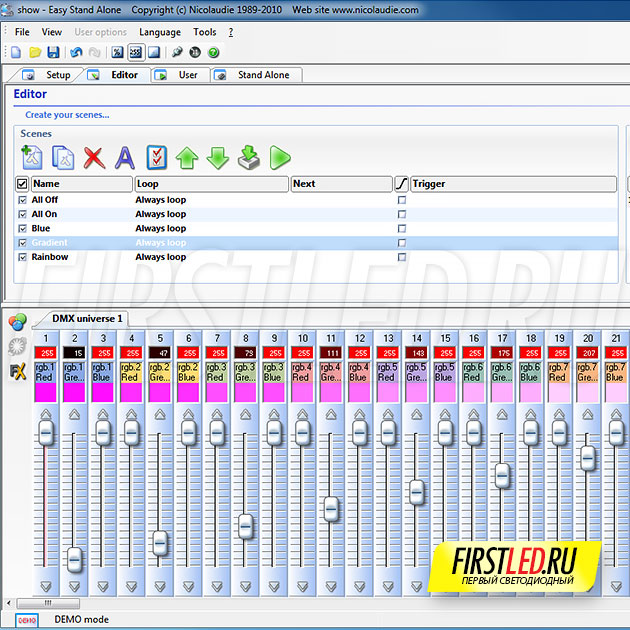Click down arrow below channel 5 fader
Image resolution: width=630 pixels, height=630 pixels.
coord(160,585)
